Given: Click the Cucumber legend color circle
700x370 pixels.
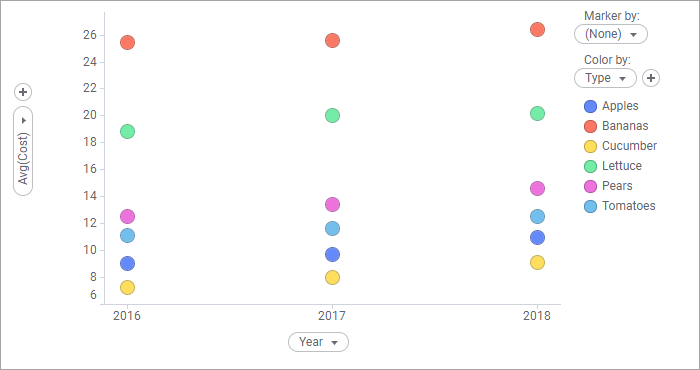Looking at the screenshot, I should pos(591,146).
